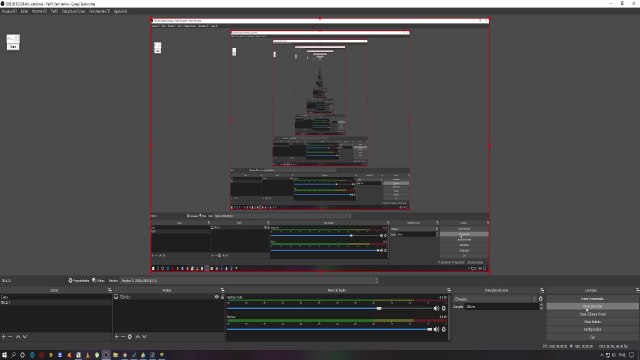Click the transition duration stepper arrows
This screenshot has width=640, height=360.
pos(541,307)
